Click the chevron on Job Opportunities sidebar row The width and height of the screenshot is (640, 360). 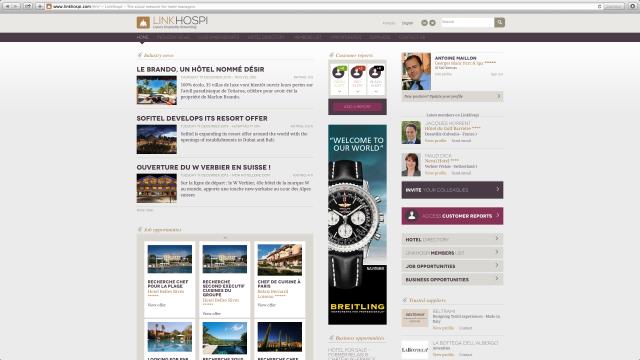pyautogui.click(x=497, y=265)
